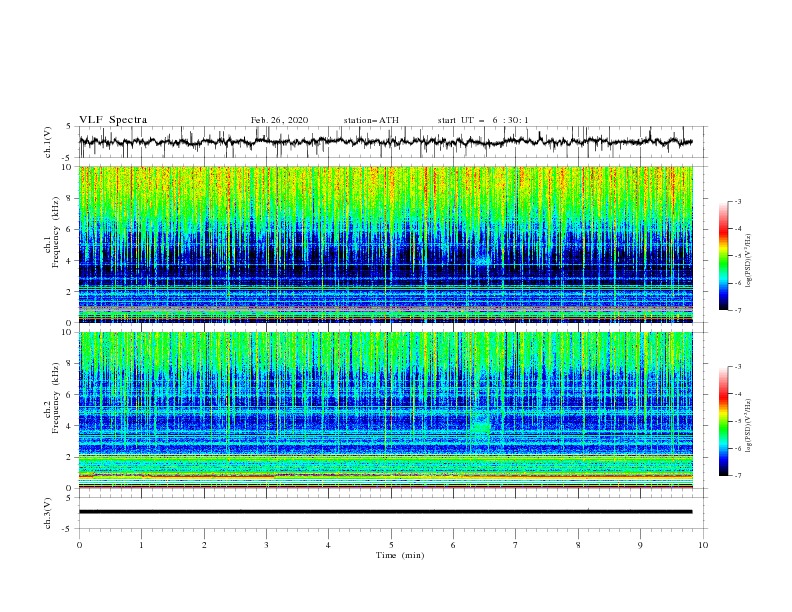Image resolution: width=792 pixels, height=612 pixels.
Task: Click the "station=ATH" label
Action: [x=371, y=120]
